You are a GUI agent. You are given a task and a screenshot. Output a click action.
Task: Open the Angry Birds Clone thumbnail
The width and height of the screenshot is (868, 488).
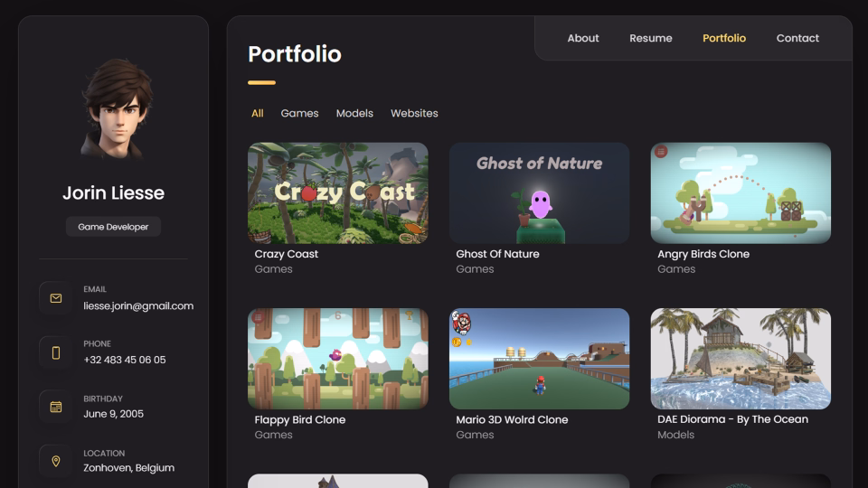pyautogui.click(x=741, y=193)
